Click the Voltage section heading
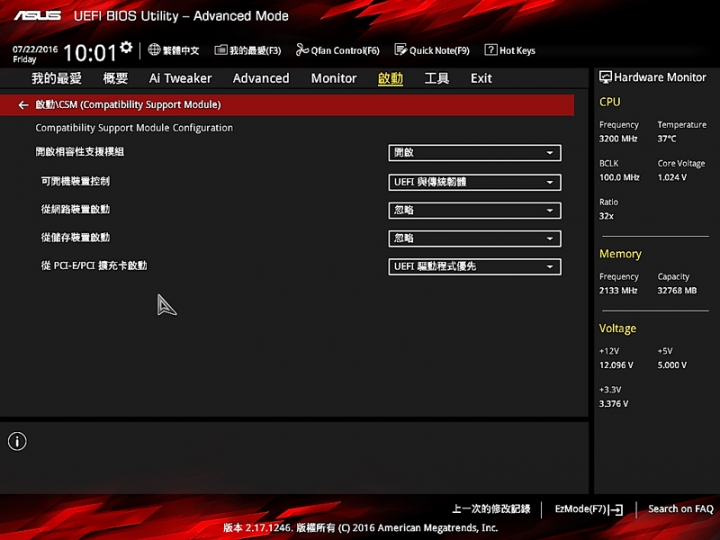The height and width of the screenshot is (540, 720). coord(618,329)
